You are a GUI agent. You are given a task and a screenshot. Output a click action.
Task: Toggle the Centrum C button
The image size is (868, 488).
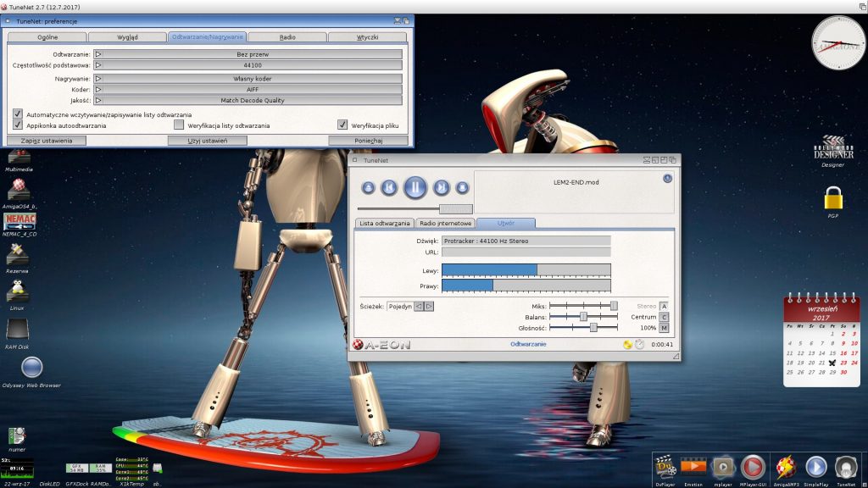click(664, 317)
